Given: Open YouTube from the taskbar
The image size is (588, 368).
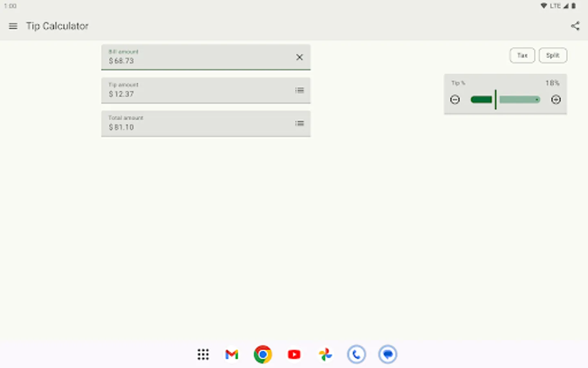Looking at the screenshot, I should (294, 354).
